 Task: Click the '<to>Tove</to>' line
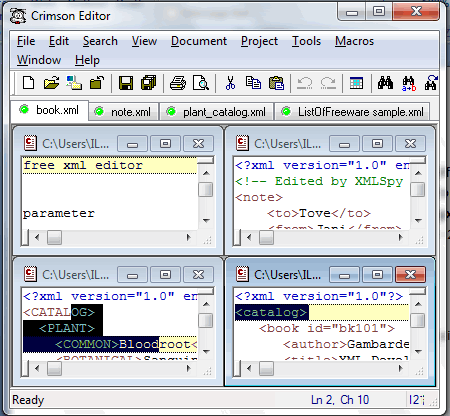(319, 213)
